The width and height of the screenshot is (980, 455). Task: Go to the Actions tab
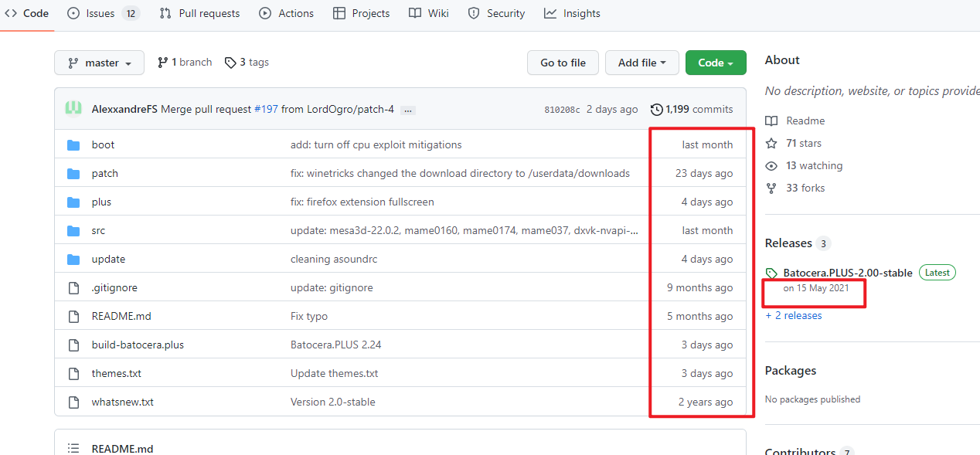[x=287, y=13]
